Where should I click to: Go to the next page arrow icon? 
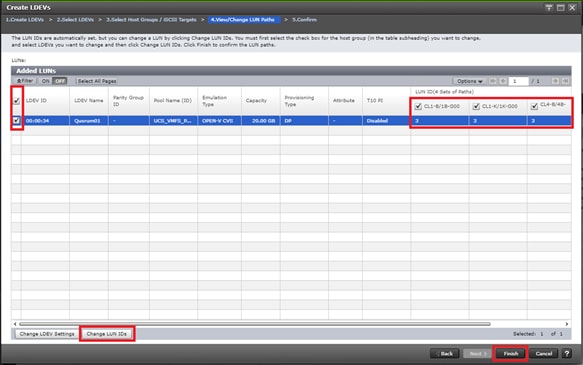point(555,81)
